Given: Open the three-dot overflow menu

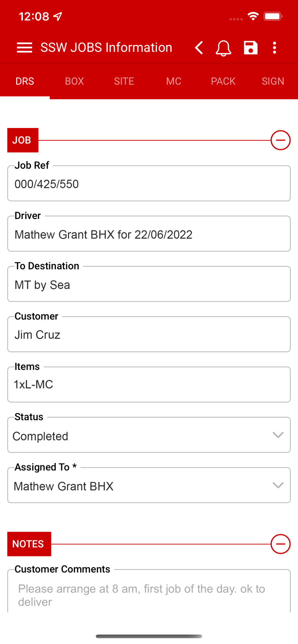Looking at the screenshot, I should pyautogui.click(x=275, y=48).
